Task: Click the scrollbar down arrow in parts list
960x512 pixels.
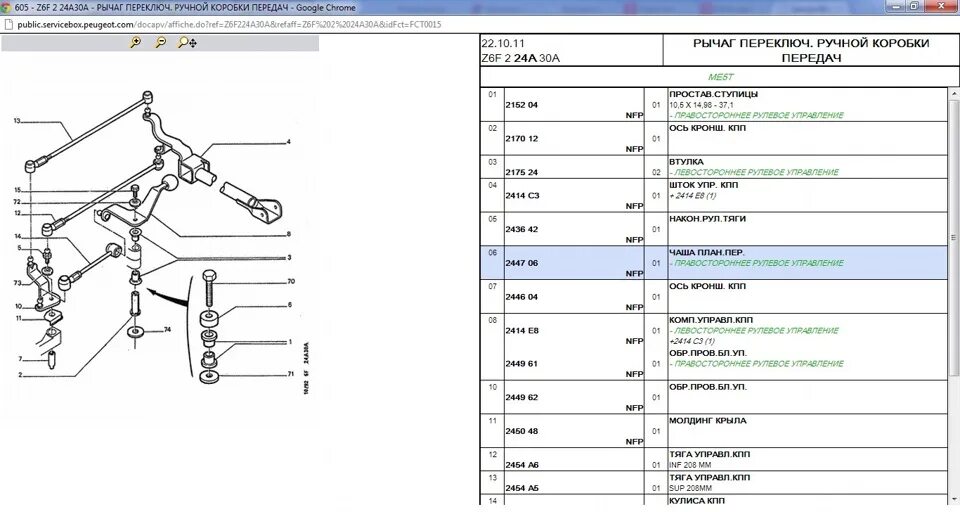Action: tap(953, 500)
